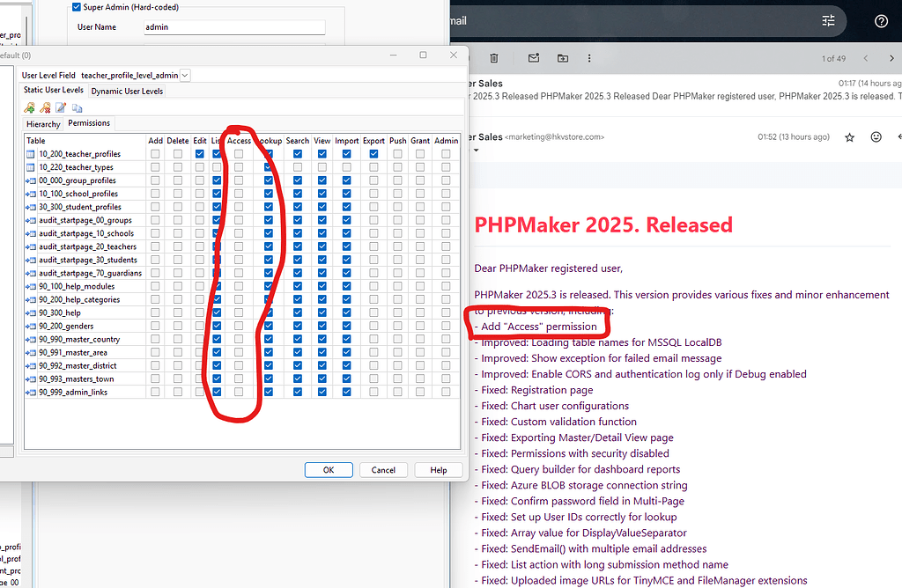Image resolution: width=902 pixels, height=588 pixels.
Task: Click the Export column header
Action: [373, 141]
